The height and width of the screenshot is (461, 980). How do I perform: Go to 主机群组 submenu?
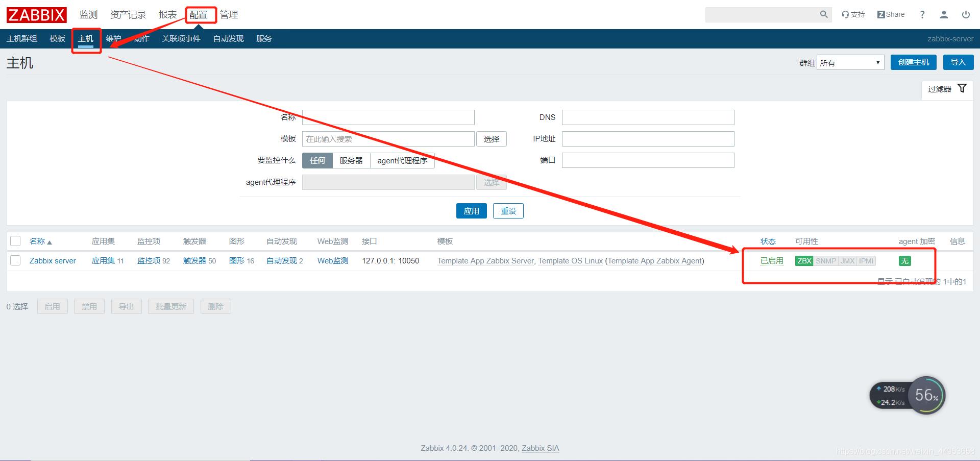21,39
